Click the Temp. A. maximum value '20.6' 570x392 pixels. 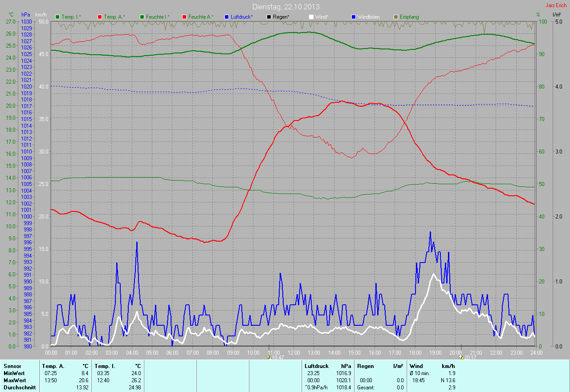(x=83, y=380)
